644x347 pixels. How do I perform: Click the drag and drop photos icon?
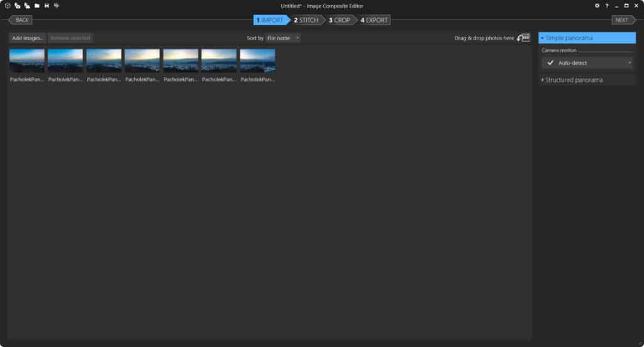(x=523, y=38)
